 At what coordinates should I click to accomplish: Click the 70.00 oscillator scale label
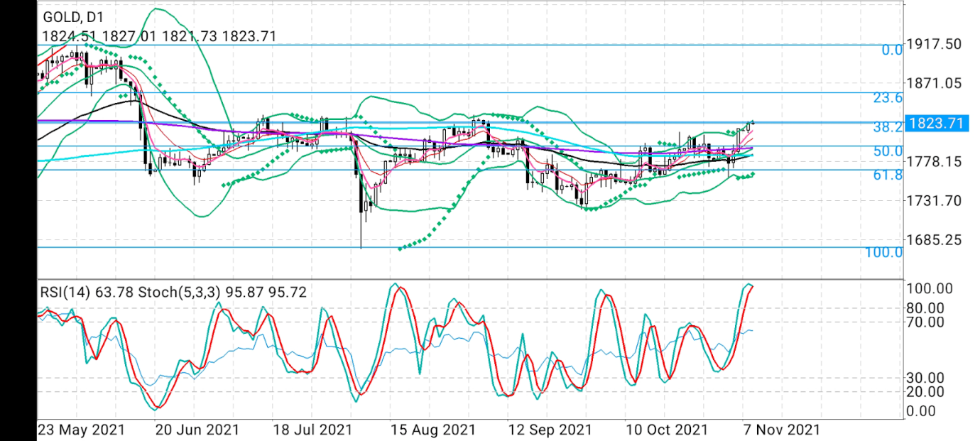click(x=926, y=322)
